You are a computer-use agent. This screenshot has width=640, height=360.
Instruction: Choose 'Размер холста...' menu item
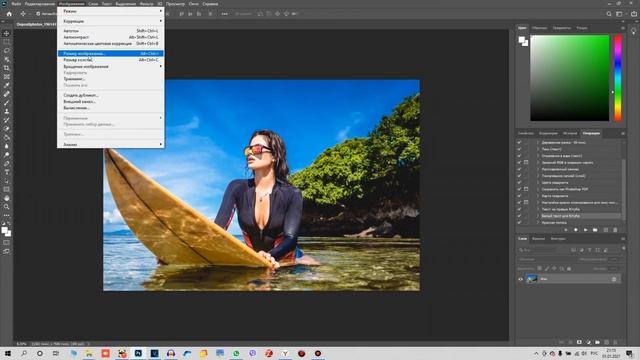(111, 60)
